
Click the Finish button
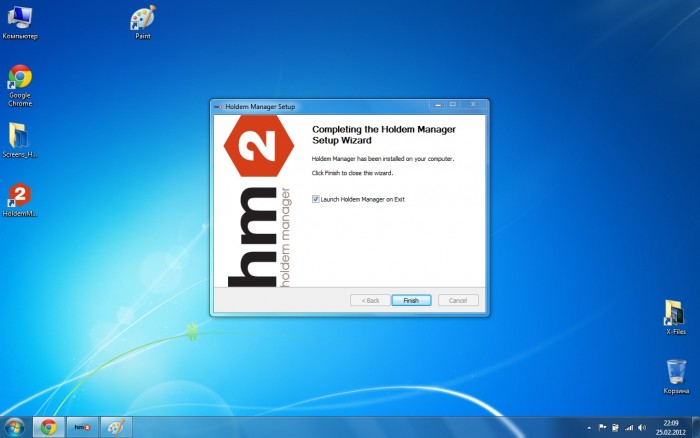pyautogui.click(x=411, y=300)
